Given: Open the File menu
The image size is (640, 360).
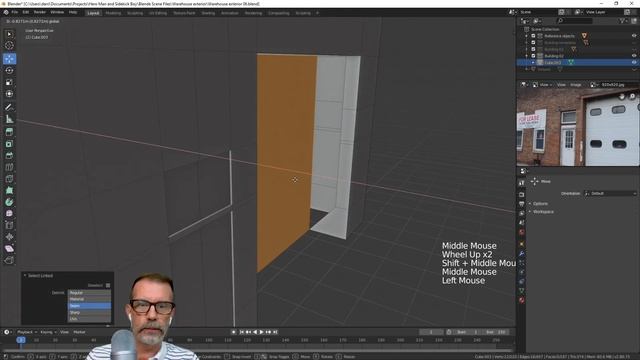Looking at the screenshot, I should click(x=15, y=13).
